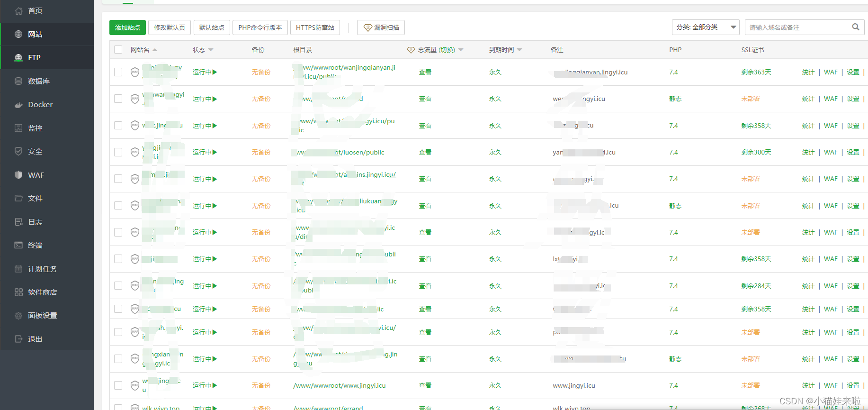Open 软件商店 menu item
Viewport: 868px width, 410px height.
click(47, 292)
